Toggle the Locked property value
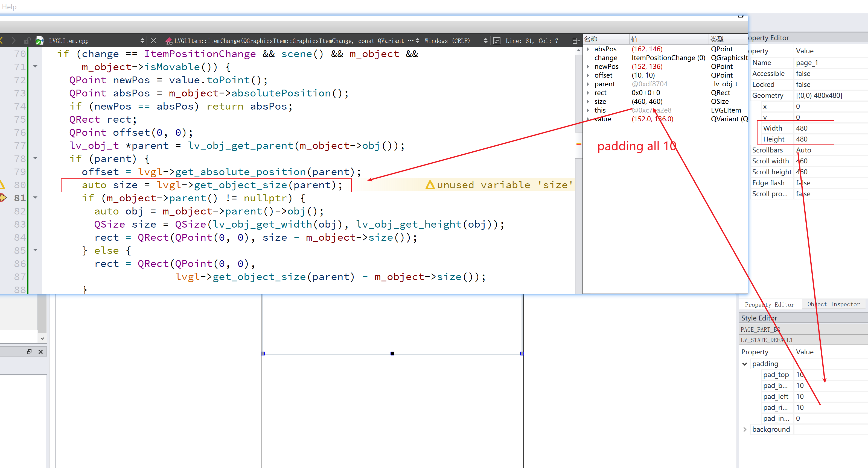Screen dimensions: 868x468 (x=803, y=84)
